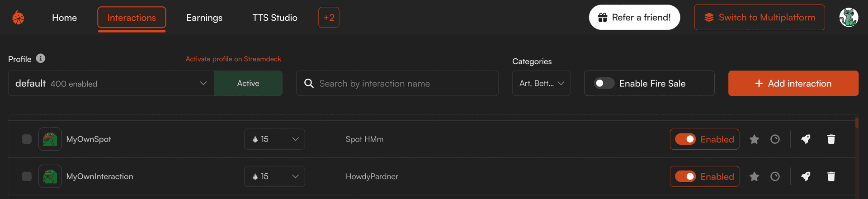
Task: Click the star icon for MyOwnInteraction
Action: 754,176
